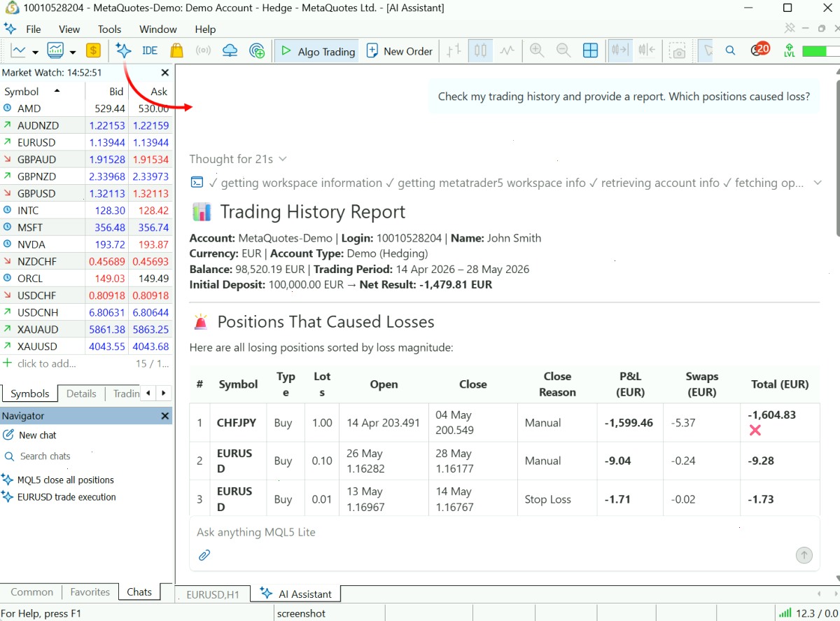The width and height of the screenshot is (840, 621).
Task: Click the tile windows grid icon
Action: coord(591,50)
